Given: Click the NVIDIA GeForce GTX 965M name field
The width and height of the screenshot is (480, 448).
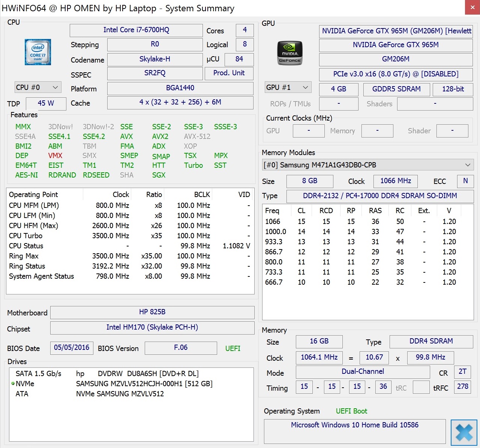Looking at the screenshot, I should coord(396,45).
